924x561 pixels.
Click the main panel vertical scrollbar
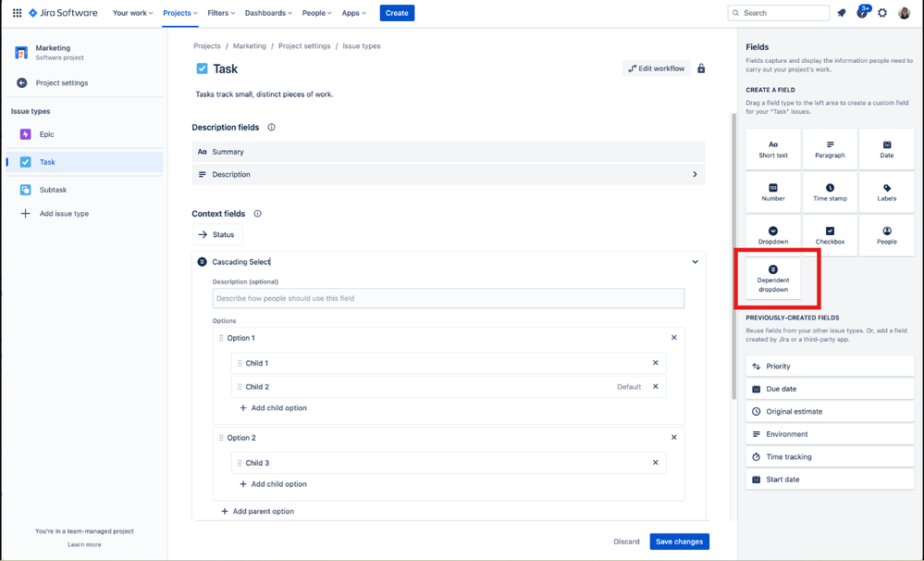(x=733, y=256)
